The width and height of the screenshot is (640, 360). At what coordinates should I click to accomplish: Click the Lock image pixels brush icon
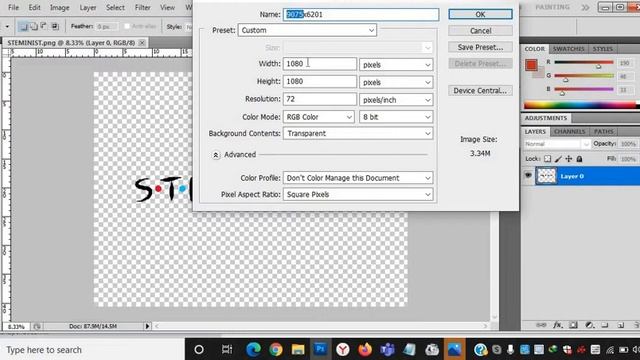pyautogui.click(x=558, y=159)
